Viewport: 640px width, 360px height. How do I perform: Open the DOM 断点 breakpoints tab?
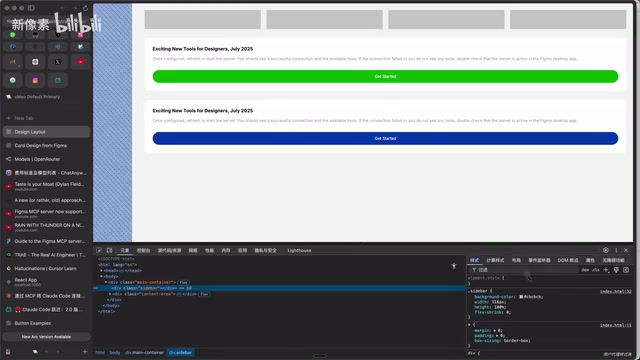pos(568,260)
